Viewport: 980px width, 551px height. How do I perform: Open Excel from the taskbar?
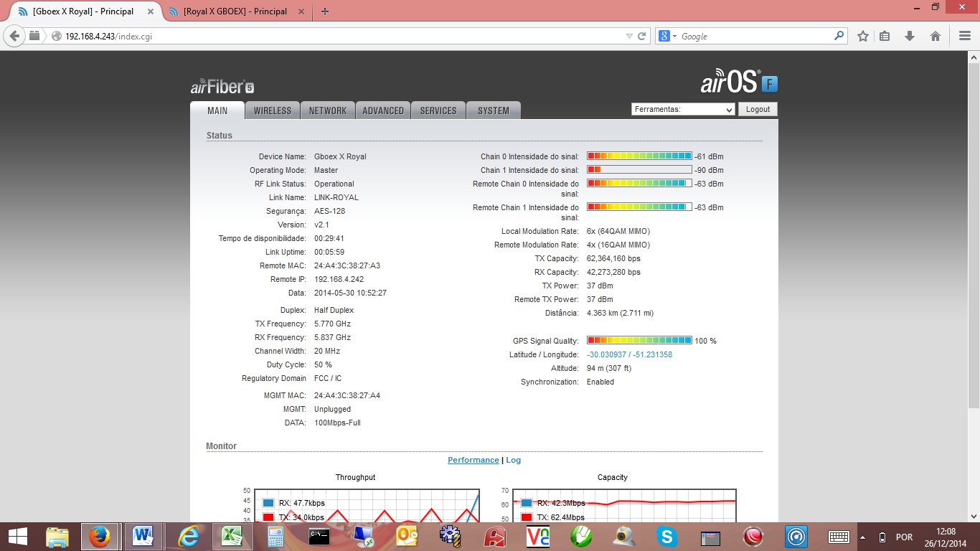pos(231,537)
